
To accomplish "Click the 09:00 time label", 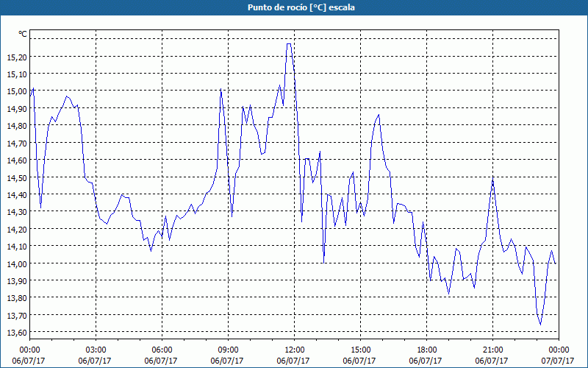I will coord(228,350).
